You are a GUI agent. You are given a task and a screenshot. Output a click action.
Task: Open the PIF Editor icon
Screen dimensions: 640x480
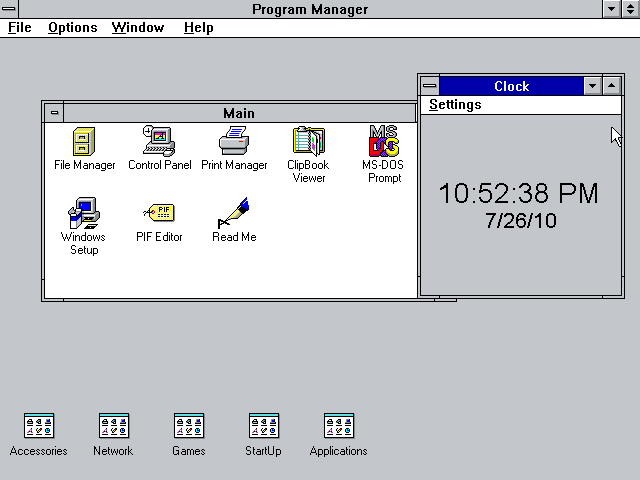click(x=159, y=213)
